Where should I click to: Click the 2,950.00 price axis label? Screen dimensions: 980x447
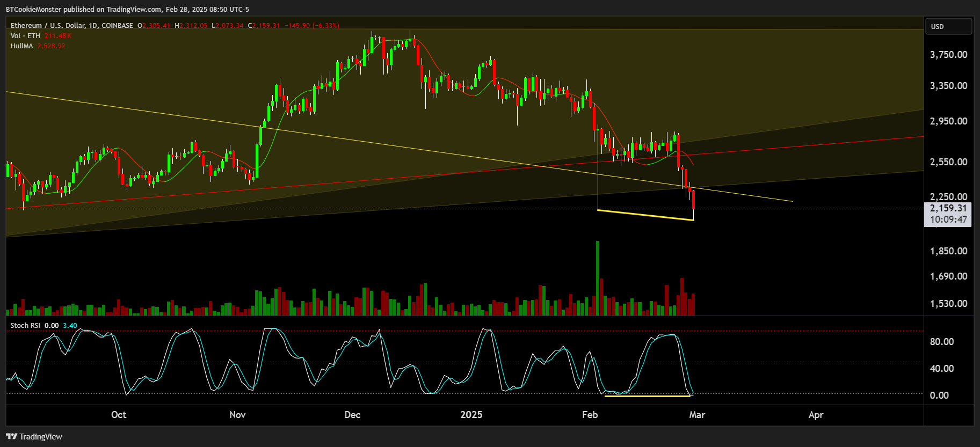(x=948, y=121)
